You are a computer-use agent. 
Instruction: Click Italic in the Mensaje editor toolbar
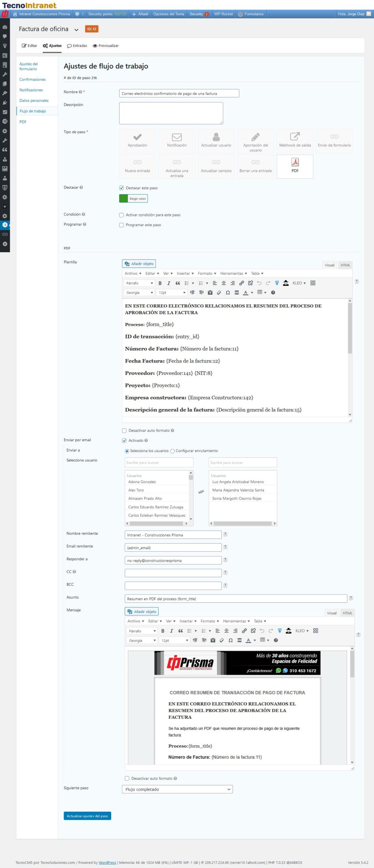pyautogui.click(x=171, y=631)
